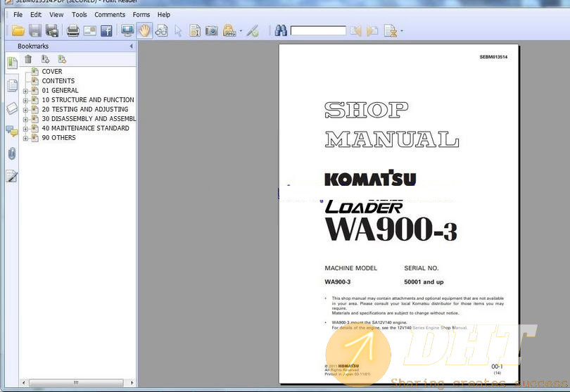Select the Select Text tool icon
570x392 pixels.
pyautogui.click(x=195, y=31)
